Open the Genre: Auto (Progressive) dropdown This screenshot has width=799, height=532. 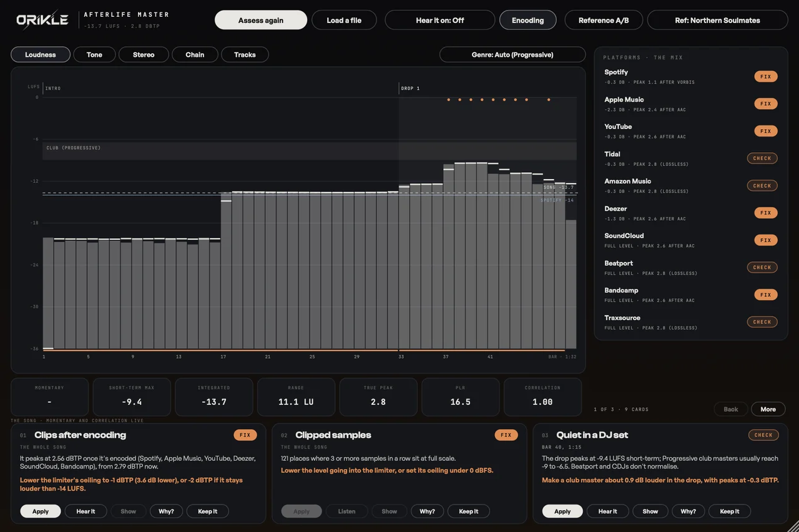pos(512,55)
